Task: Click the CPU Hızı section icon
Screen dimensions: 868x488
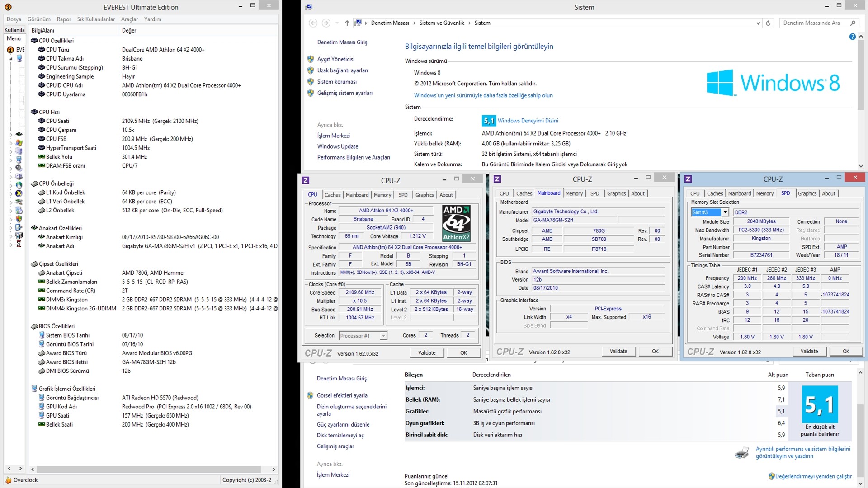Action: click(34, 112)
